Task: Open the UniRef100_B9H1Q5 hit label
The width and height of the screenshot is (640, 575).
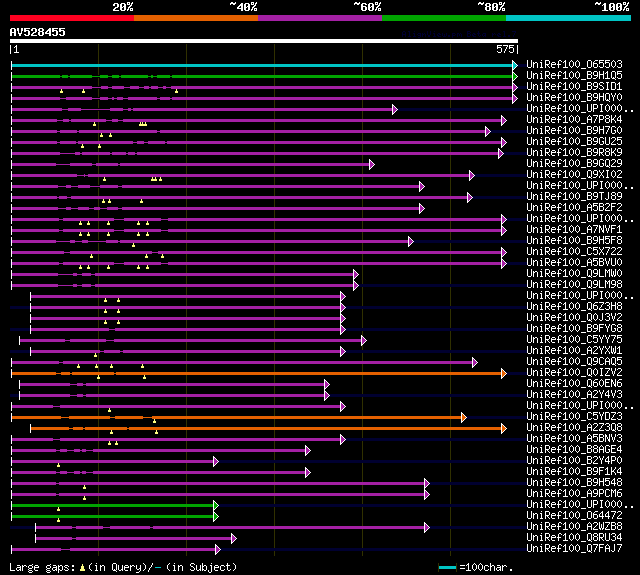Action: point(574,75)
